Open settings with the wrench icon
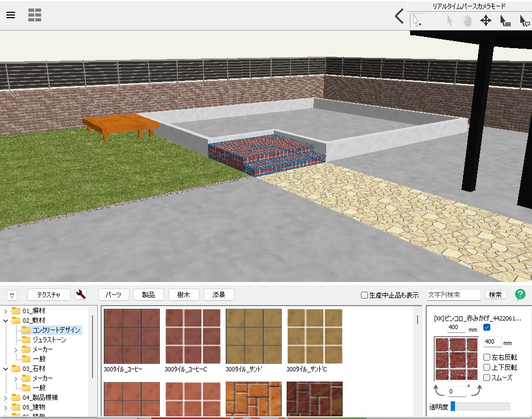Screen dimensions: 532x419 81,294
